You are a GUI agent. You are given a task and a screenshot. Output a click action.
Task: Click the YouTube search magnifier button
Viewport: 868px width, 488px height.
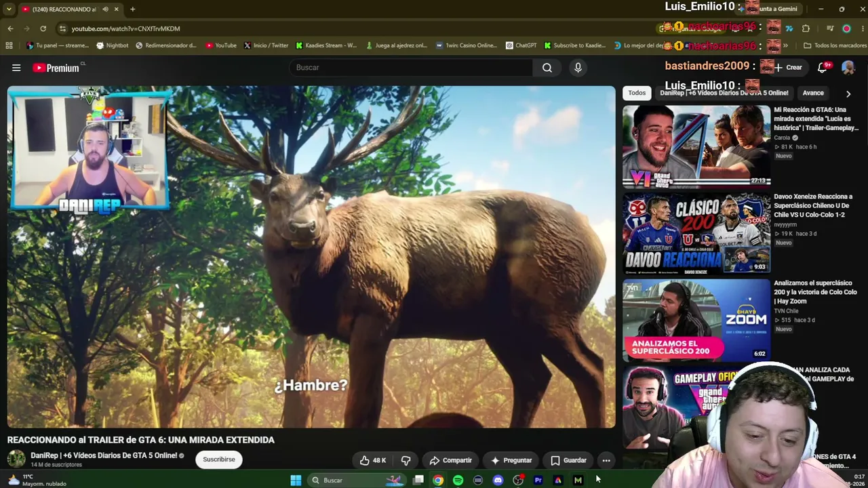[x=547, y=68]
